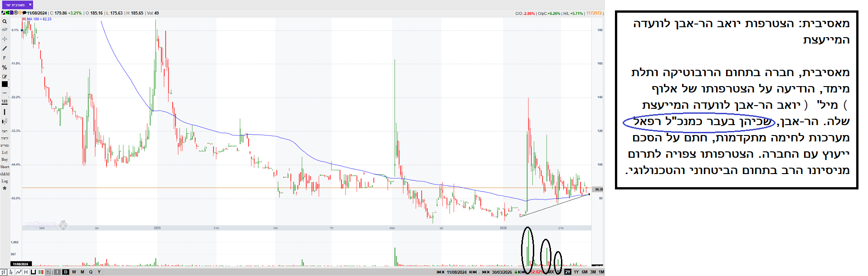868x276 pixels.
Task: Select the weekly W interval
Action: coord(74,272)
